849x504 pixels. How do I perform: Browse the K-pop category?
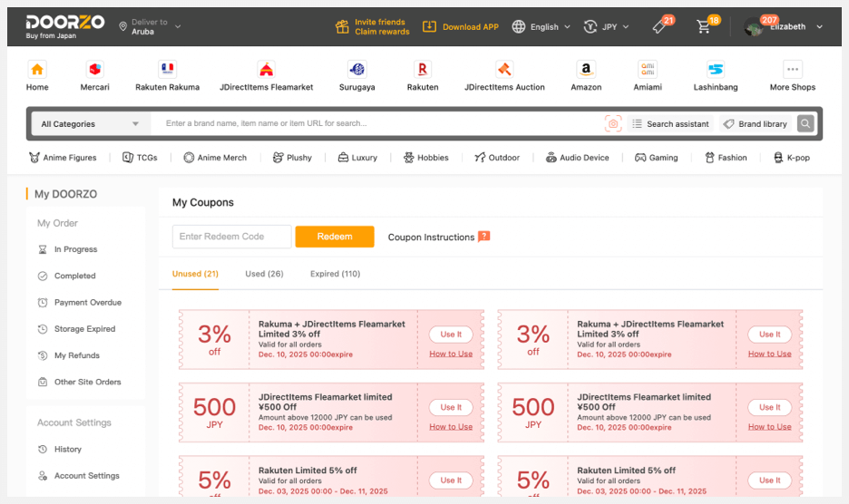pos(792,158)
